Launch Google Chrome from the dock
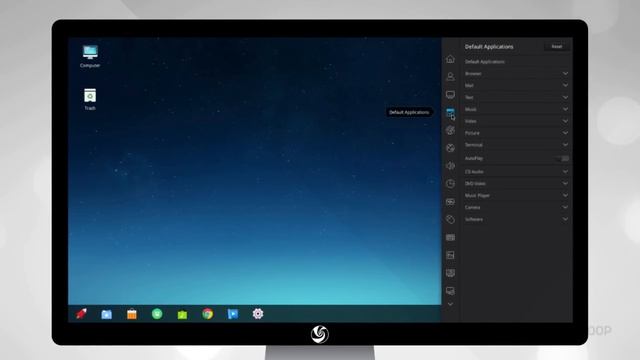The width and height of the screenshot is (640, 360). (208, 314)
